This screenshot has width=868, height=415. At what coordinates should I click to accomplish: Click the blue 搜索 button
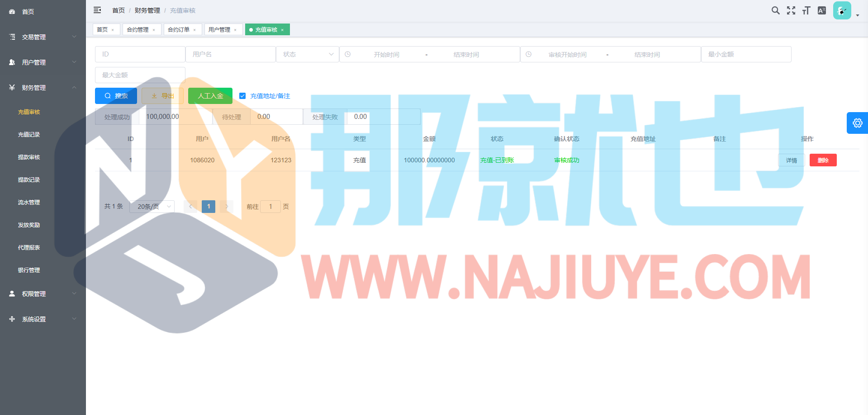click(116, 96)
